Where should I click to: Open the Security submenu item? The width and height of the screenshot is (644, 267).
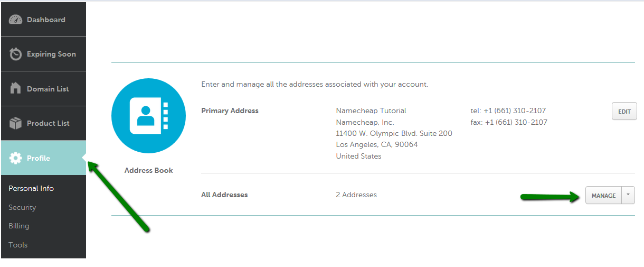pos(22,207)
